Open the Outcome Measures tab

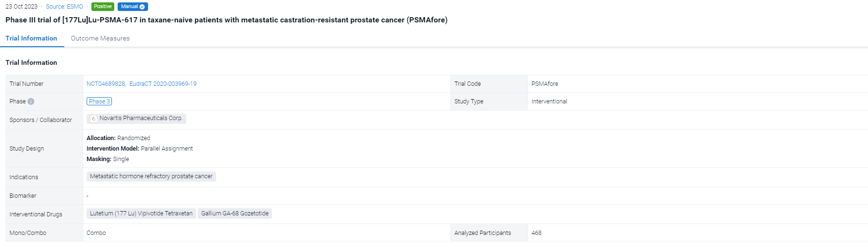100,39
